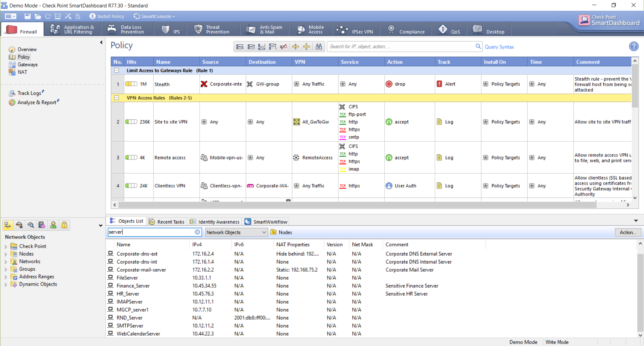Select the yellow padlock VPN Communities icon

click(x=64, y=225)
